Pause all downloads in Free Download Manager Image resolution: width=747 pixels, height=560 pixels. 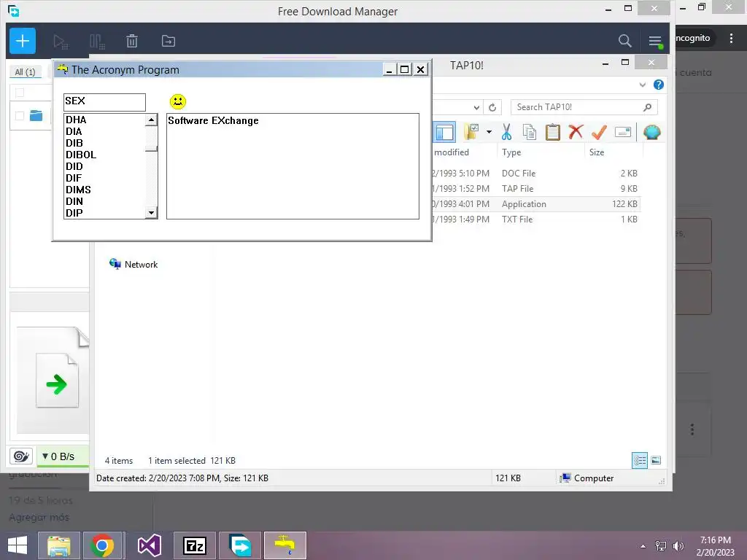coord(97,42)
